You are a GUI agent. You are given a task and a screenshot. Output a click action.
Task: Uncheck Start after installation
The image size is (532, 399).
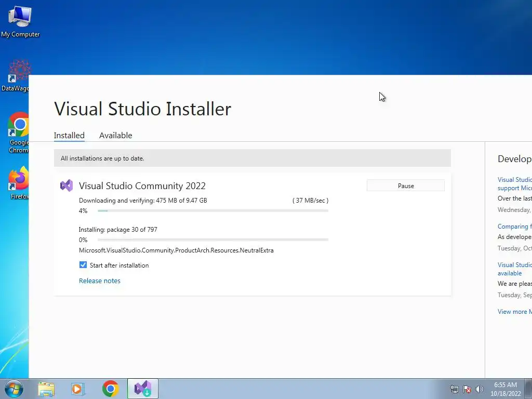tap(83, 265)
